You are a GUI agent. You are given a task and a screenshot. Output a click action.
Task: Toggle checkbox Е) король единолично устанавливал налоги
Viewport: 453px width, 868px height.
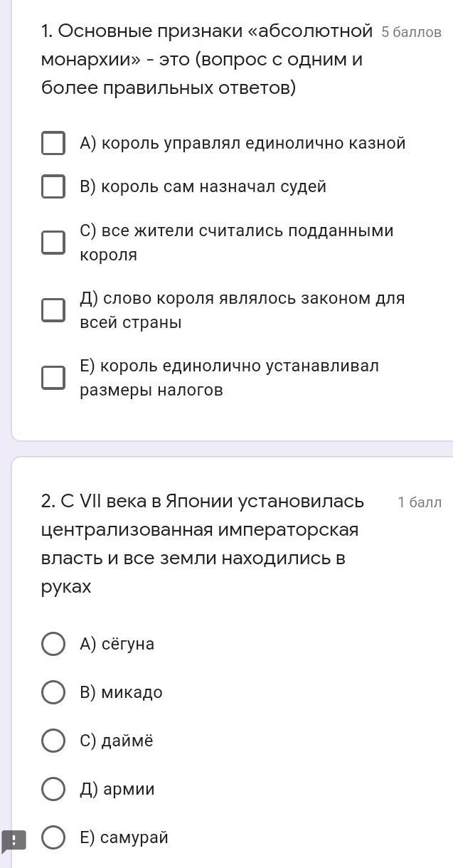pyautogui.click(x=53, y=377)
